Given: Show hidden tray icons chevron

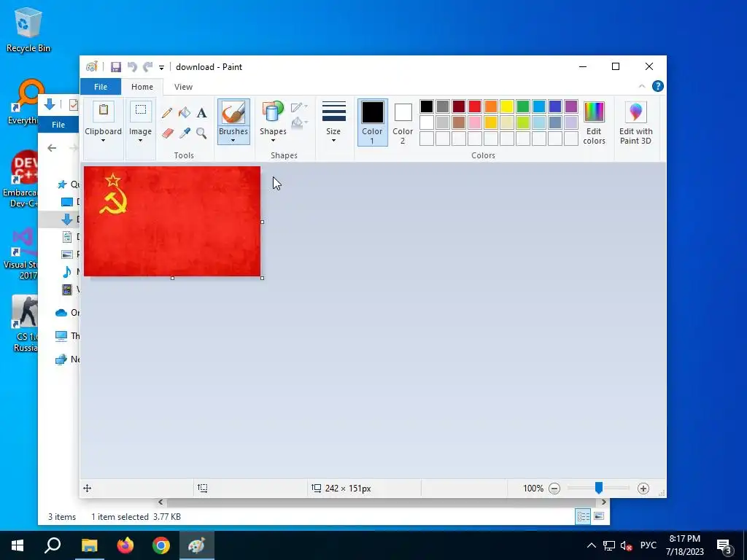Looking at the screenshot, I should [591, 545].
